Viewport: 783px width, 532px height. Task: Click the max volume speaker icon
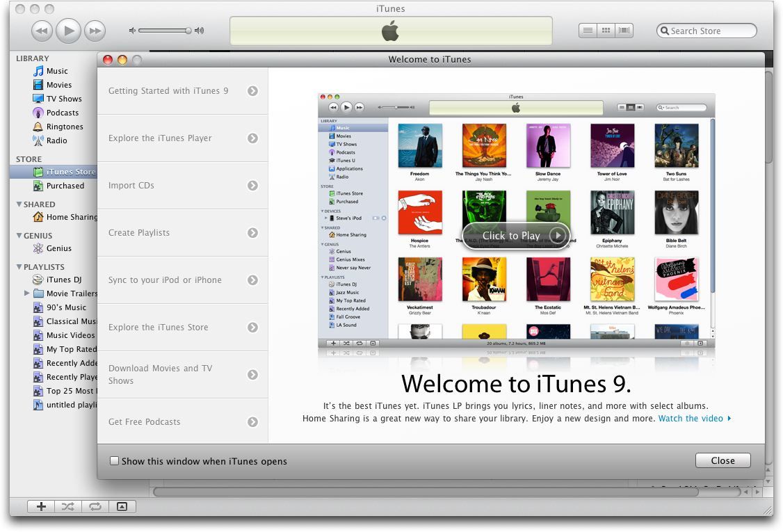coord(200,31)
